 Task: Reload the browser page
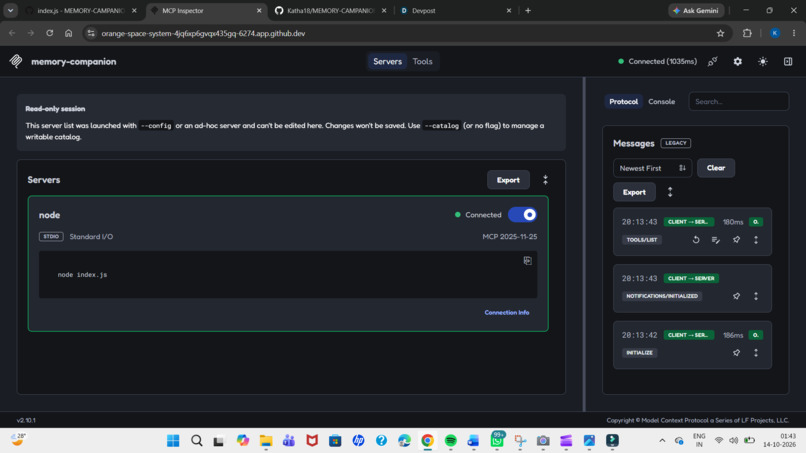coord(49,33)
